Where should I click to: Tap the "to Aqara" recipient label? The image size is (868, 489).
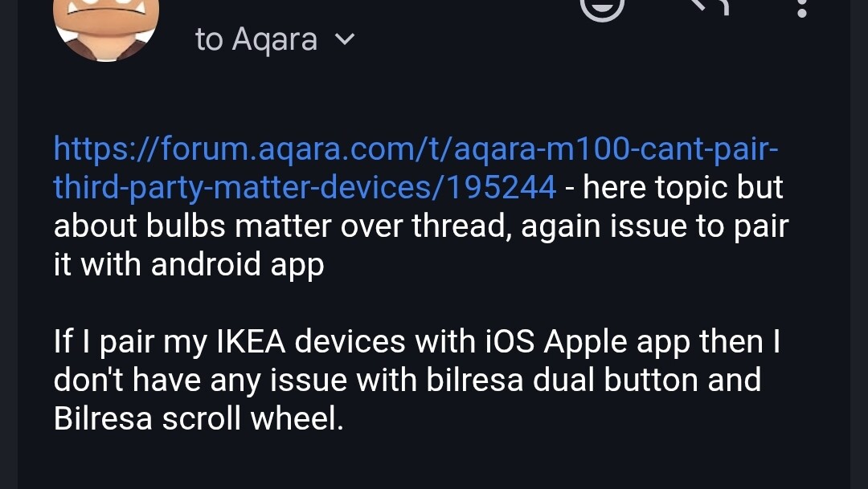click(256, 39)
